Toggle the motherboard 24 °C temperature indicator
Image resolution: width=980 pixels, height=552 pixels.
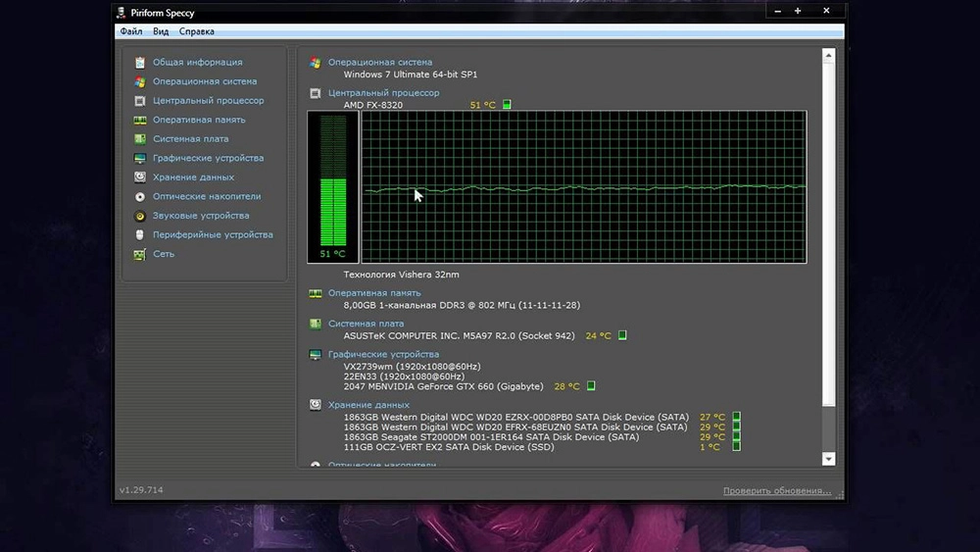pyautogui.click(x=621, y=335)
